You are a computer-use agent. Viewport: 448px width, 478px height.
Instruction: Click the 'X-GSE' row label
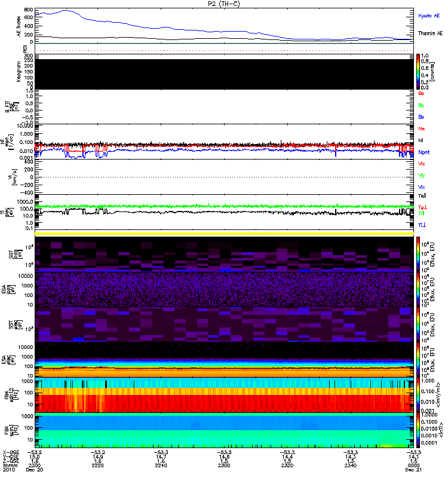(x=11, y=452)
